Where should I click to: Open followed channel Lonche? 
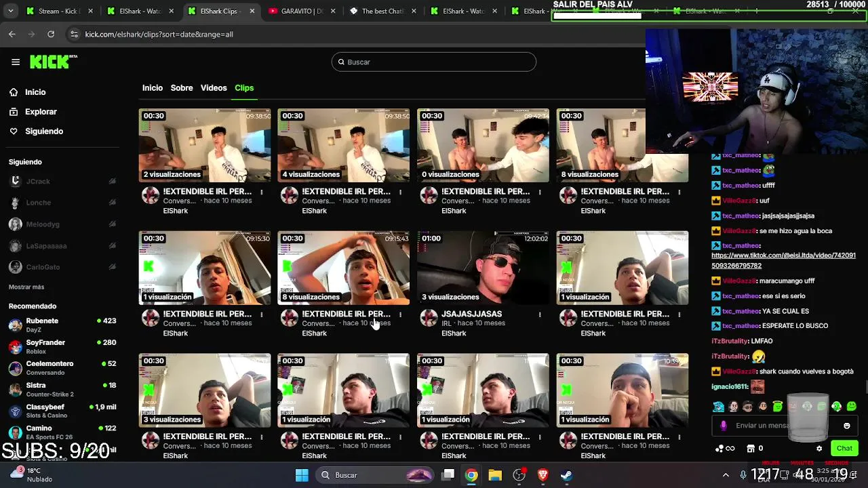tap(62, 203)
